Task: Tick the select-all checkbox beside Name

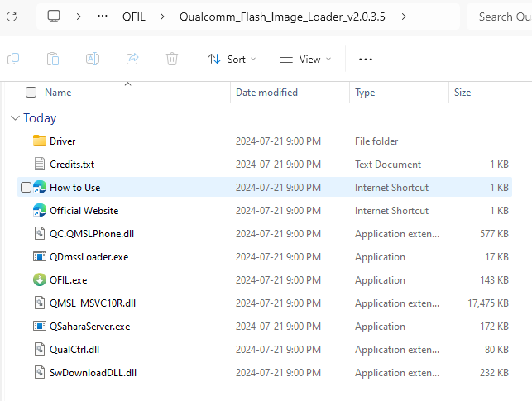Action: pos(31,93)
